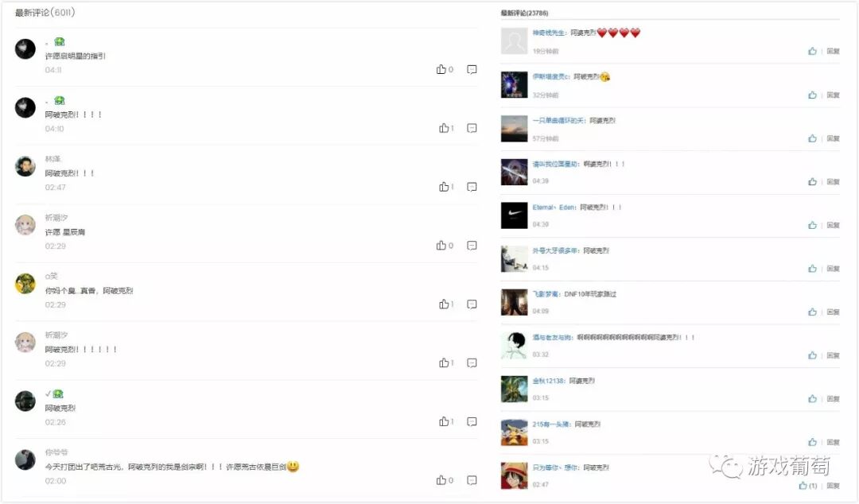
Task: Reply to the 02:00 comment with smiley emoji
Action: (x=472, y=480)
